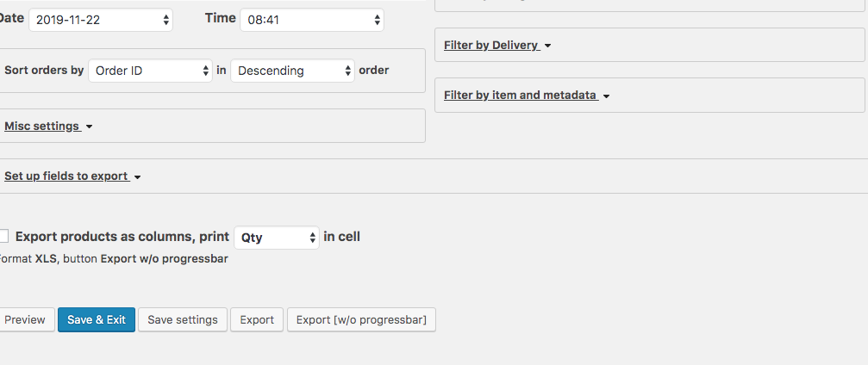The width and height of the screenshot is (868, 365).
Task: Open the Date dropdown showing 2019-11-22
Action: coord(101,20)
